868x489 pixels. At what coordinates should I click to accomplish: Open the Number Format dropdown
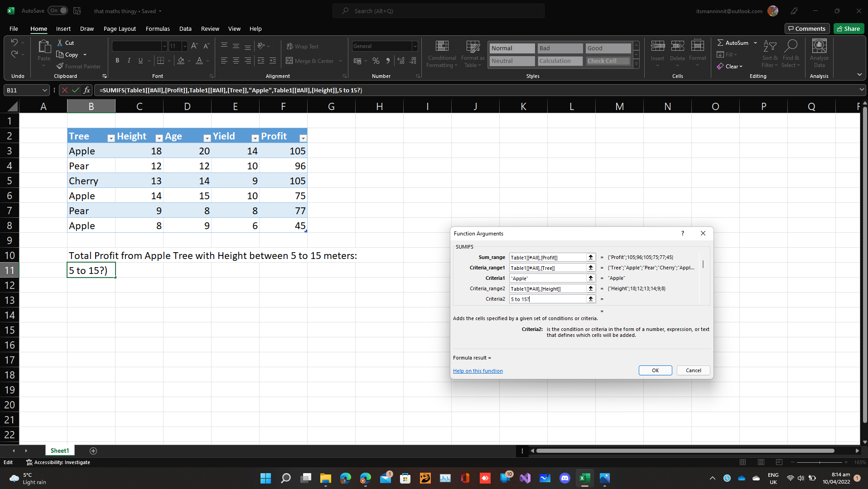point(415,46)
